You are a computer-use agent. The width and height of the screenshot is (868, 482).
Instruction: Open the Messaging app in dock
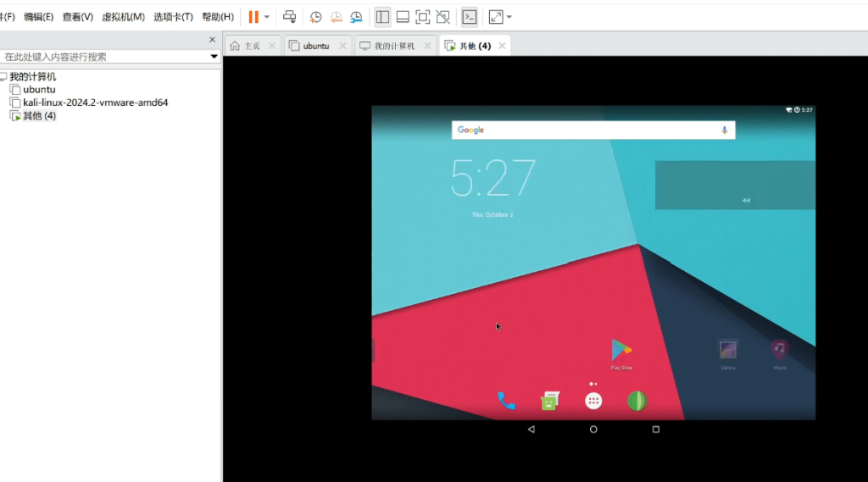[549, 401]
